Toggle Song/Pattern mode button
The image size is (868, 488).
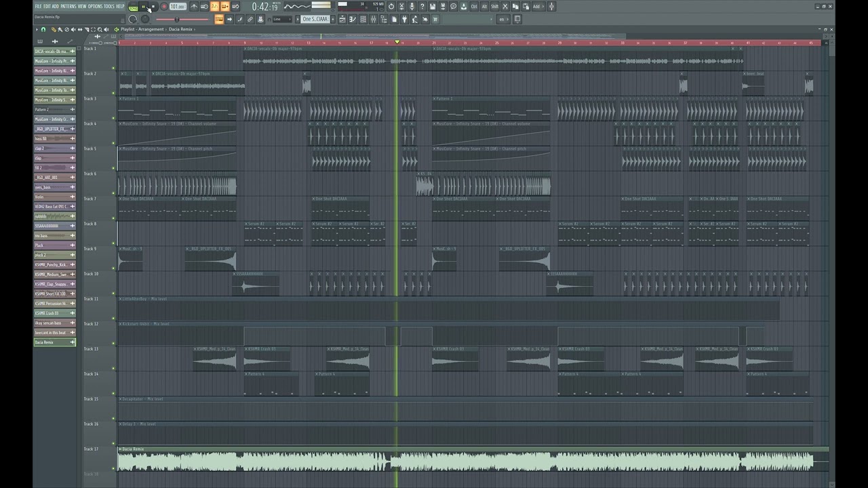coord(134,7)
